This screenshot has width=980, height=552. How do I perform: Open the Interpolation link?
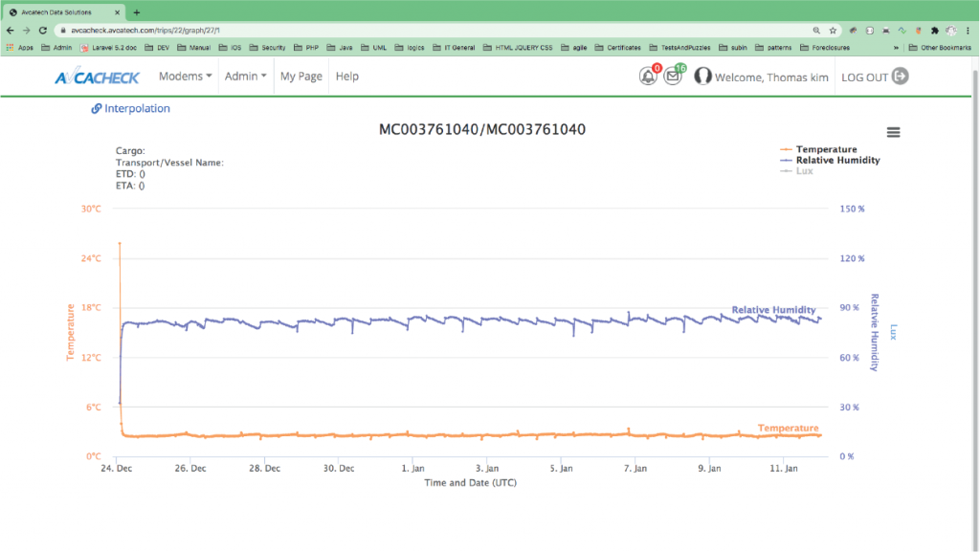pos(131,109)
